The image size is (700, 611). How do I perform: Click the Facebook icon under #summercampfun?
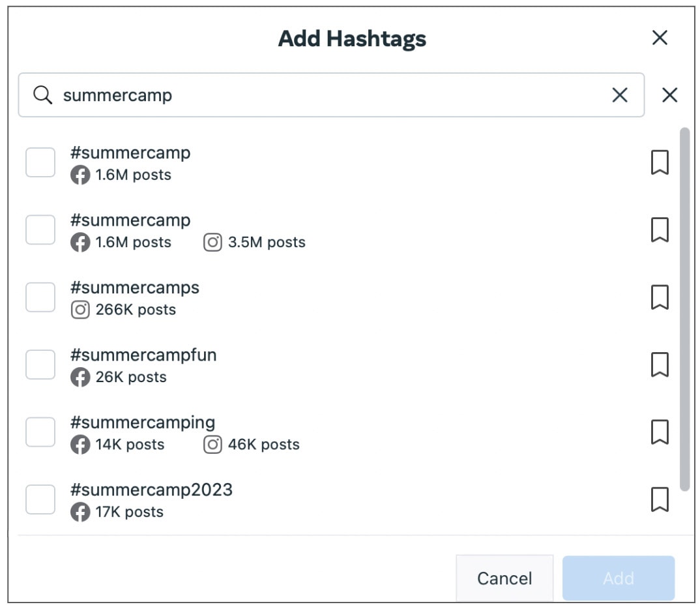(x=80, y=377)
